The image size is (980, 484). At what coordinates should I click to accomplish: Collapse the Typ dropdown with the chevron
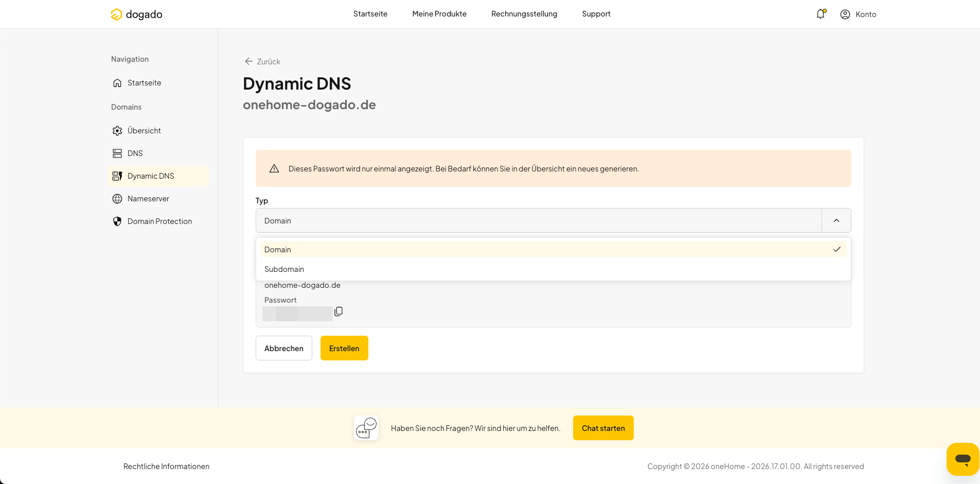pos(836,220)
